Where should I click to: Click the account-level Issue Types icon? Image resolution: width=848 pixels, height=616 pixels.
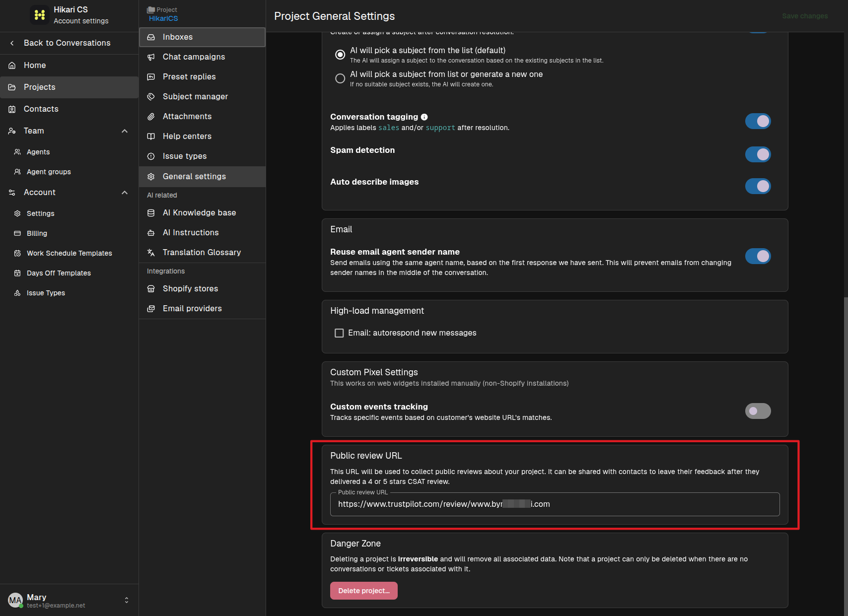coord(17,293)
